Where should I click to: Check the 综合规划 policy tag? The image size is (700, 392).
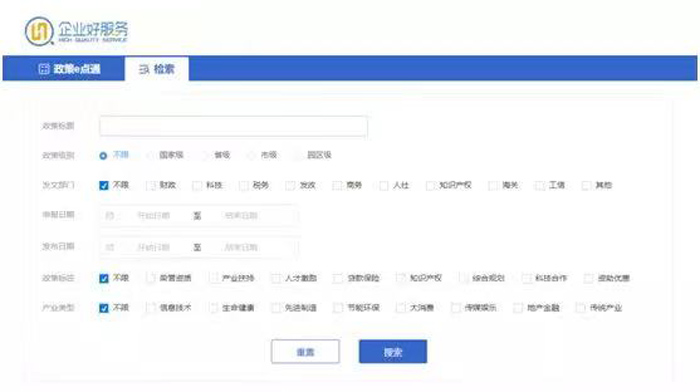point(464,278)
